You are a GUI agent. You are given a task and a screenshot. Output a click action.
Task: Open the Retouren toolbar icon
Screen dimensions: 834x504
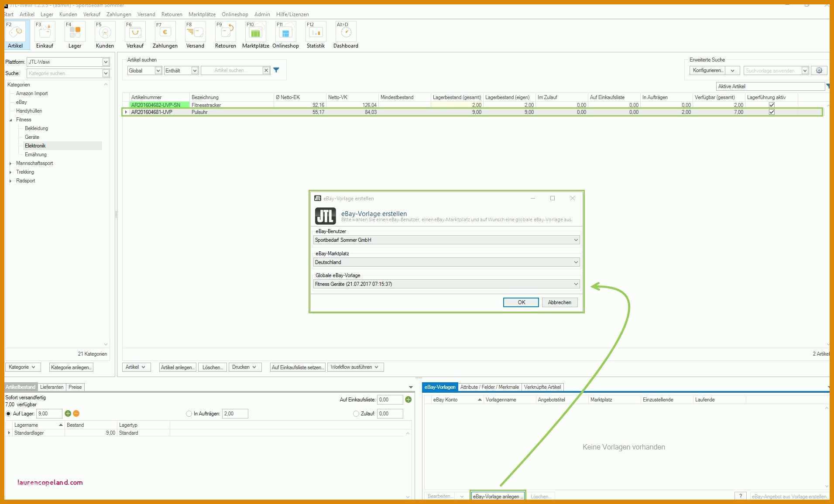tap(225, 34)
